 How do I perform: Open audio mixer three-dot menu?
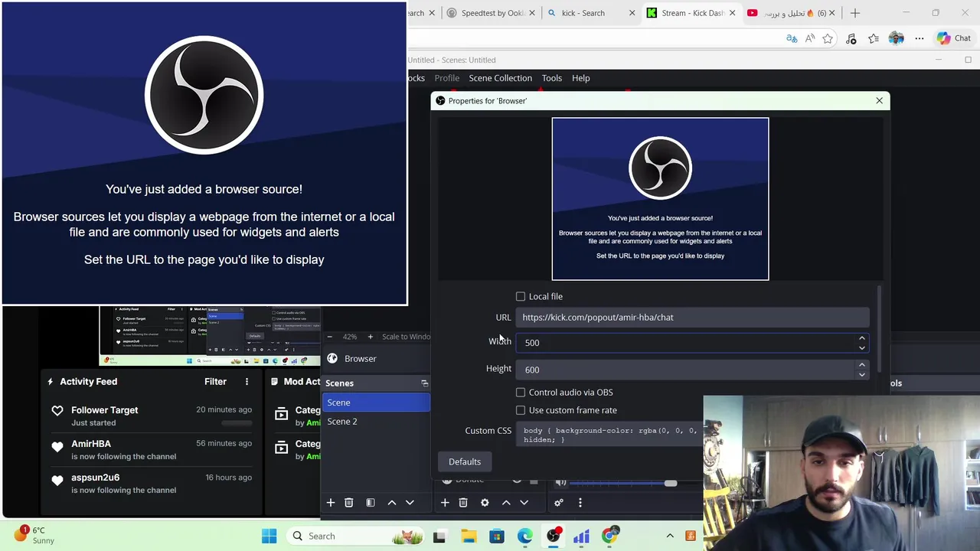click(580, 503)
